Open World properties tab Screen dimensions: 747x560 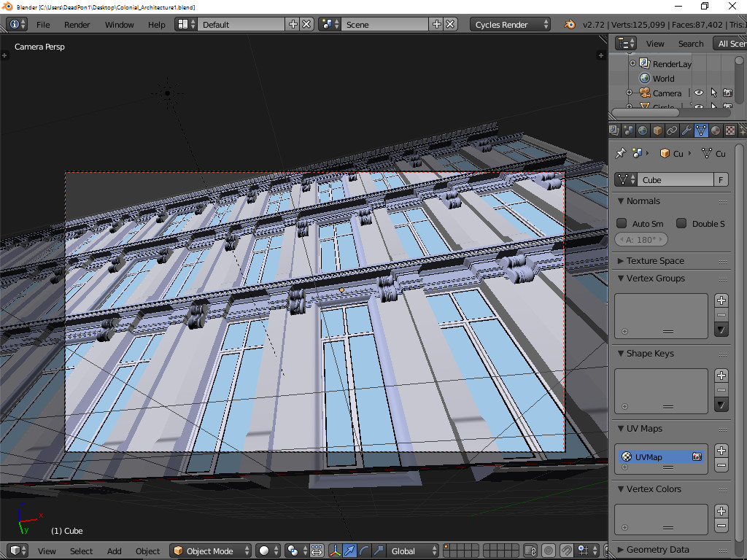tap(643, 131)
